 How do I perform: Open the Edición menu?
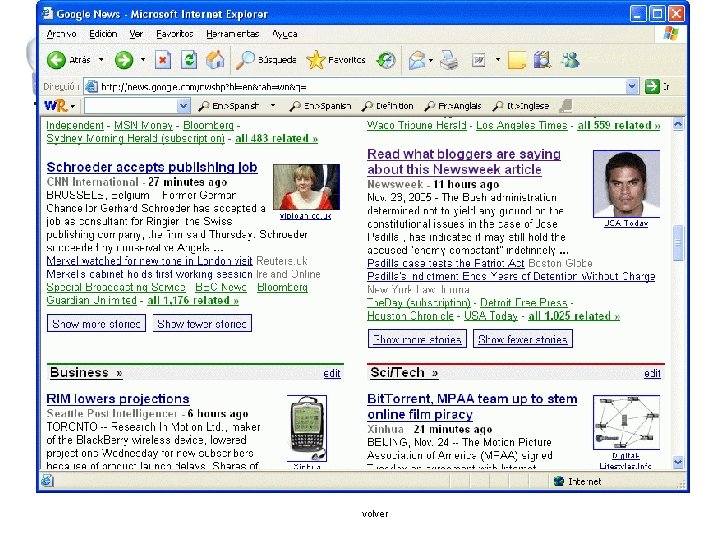[x=103, y=34]
